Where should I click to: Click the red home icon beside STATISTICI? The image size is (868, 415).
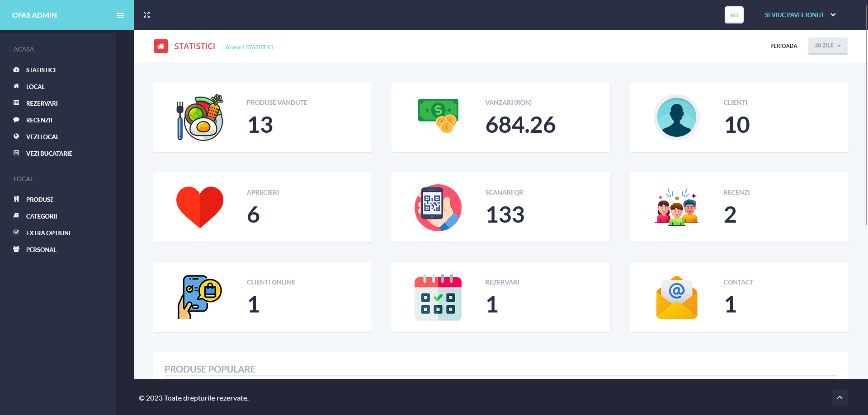coord(161,46)
